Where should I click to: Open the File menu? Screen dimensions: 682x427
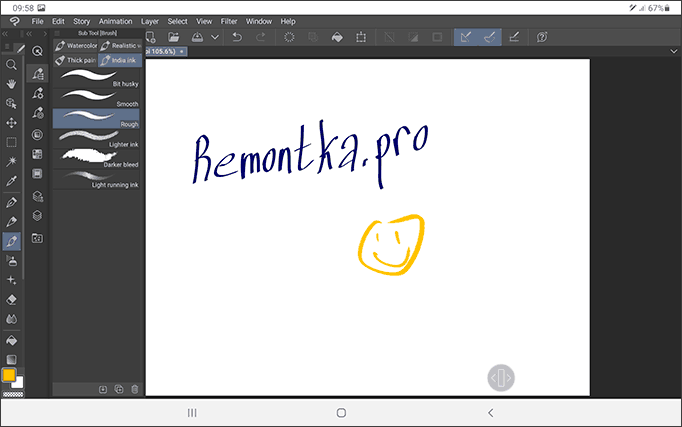[x=37, y=21]
